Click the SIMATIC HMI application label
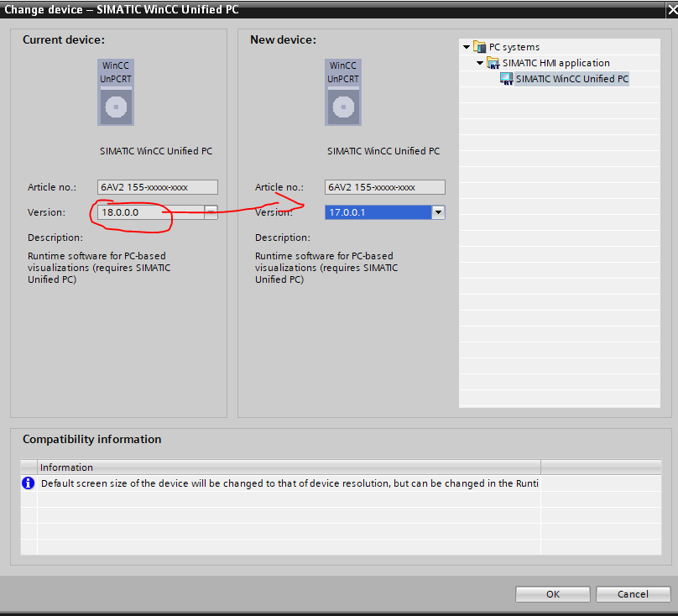Screen dimensions: 678x616 (556, 63)
